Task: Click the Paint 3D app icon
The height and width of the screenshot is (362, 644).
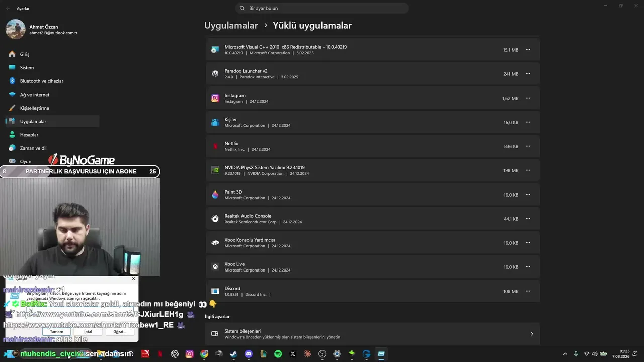Action: pos(215,195)
